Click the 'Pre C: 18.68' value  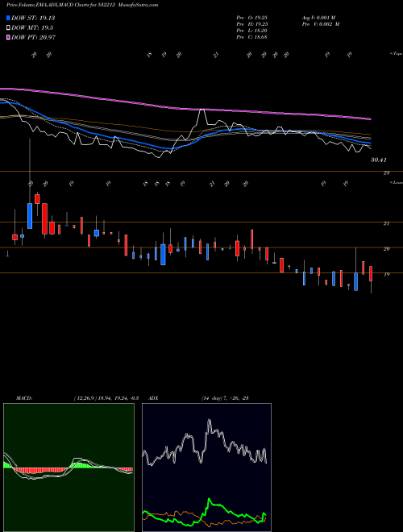tap(251, 37)
